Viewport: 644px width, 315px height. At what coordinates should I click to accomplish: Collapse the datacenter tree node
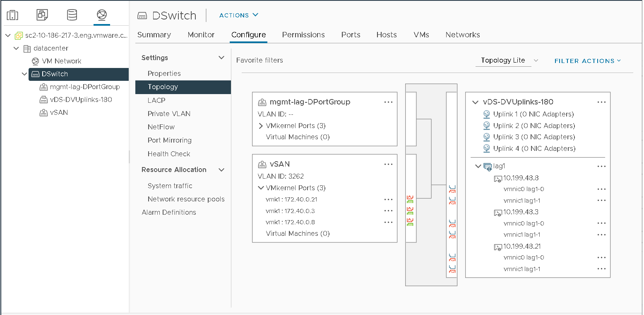16,48
